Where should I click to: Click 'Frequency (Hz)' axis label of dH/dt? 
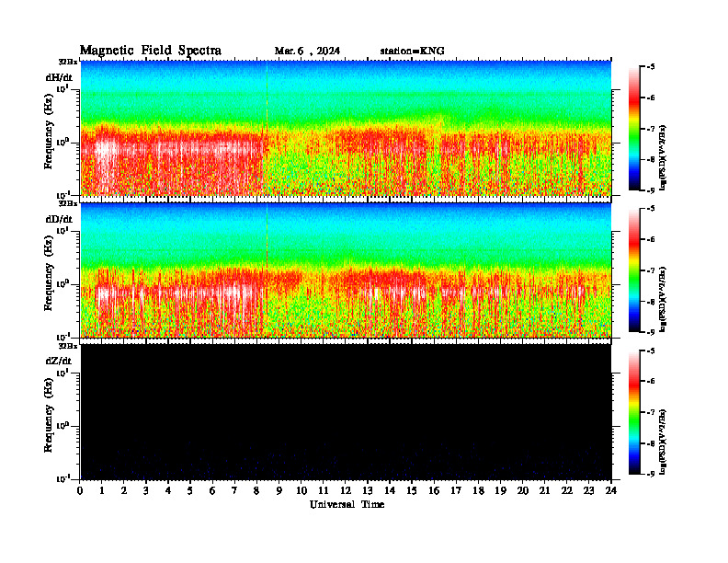[49, 133]
